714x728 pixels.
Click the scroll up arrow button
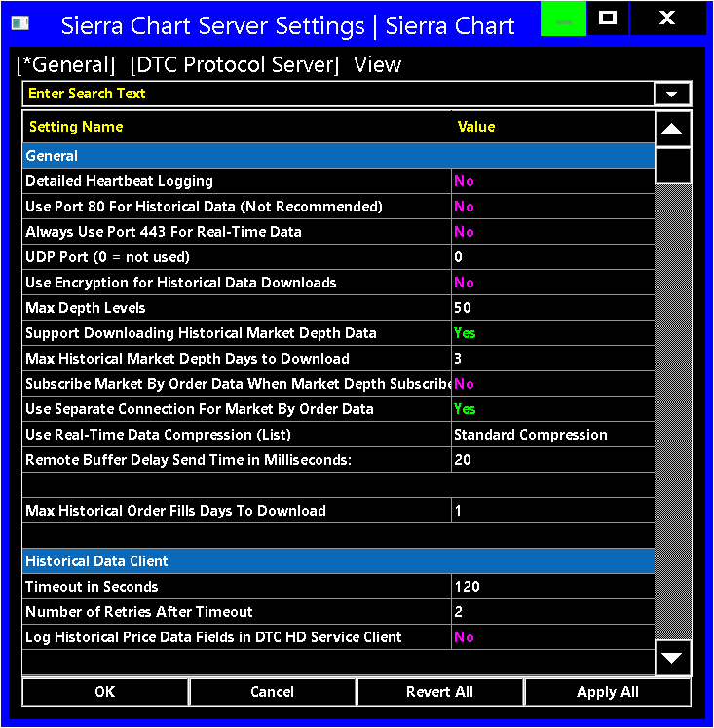[x=672, y=129]
